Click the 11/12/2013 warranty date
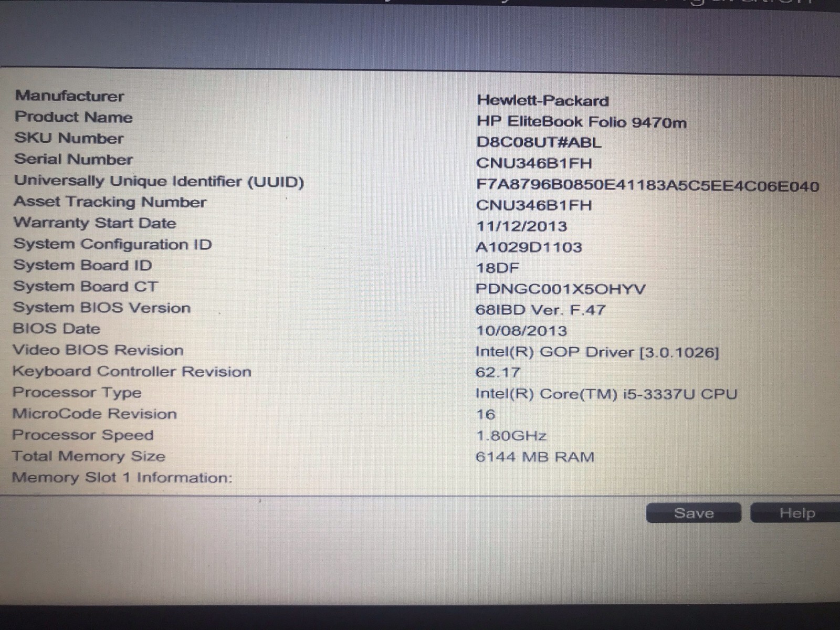 tap(522, 226)
